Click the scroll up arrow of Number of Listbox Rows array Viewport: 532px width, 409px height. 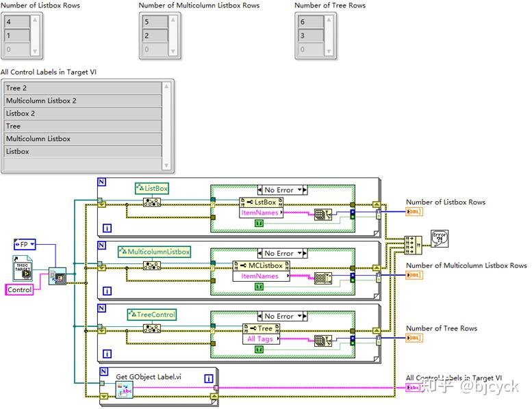coord(35,20)
